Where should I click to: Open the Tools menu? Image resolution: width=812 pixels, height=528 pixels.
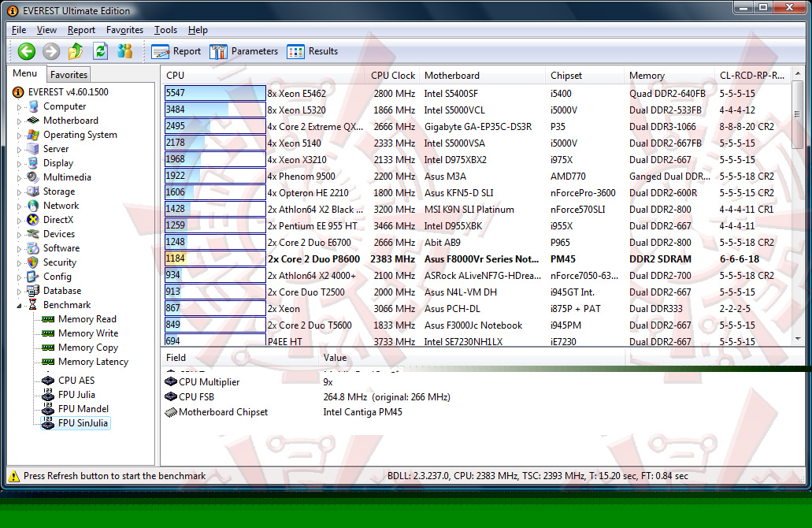(165, 30)
